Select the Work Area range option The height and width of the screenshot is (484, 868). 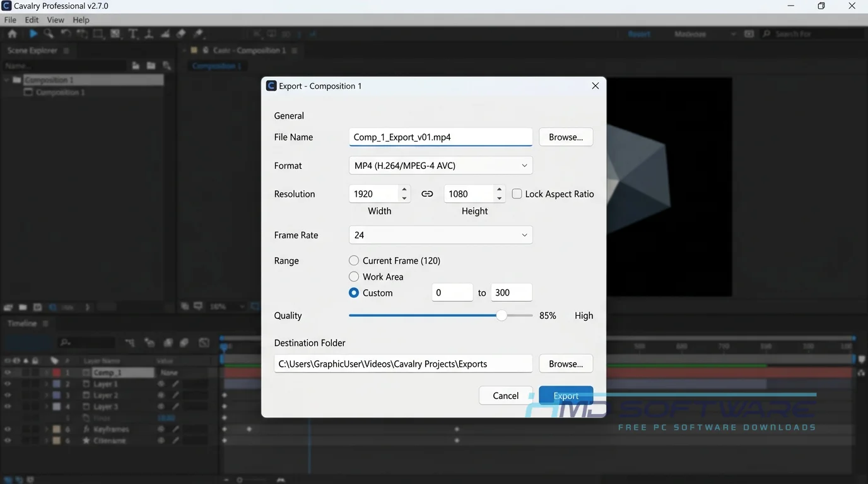(x=354, y=277)
